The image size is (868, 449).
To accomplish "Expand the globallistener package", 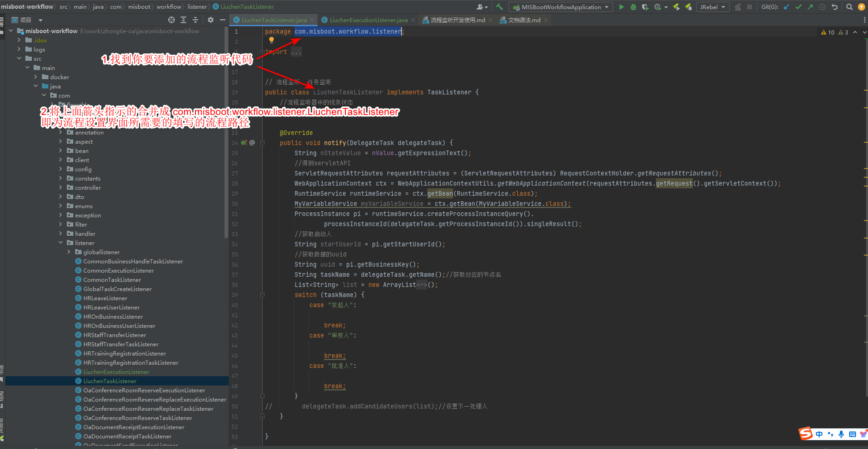I will click(69, 252).
